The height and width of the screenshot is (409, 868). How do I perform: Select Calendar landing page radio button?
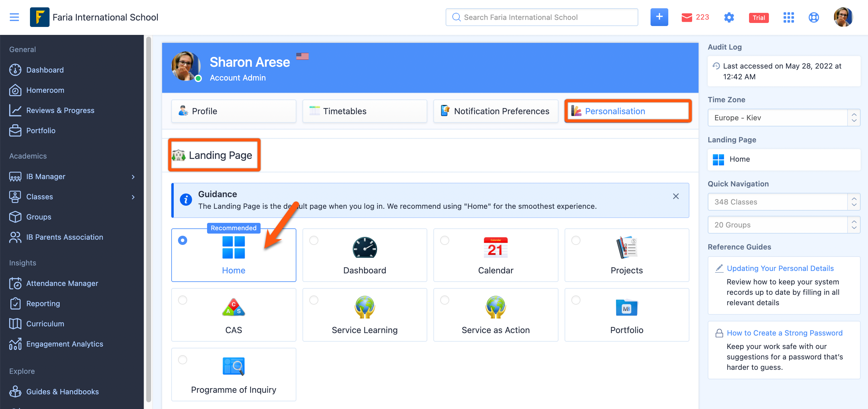pos(445,240)
